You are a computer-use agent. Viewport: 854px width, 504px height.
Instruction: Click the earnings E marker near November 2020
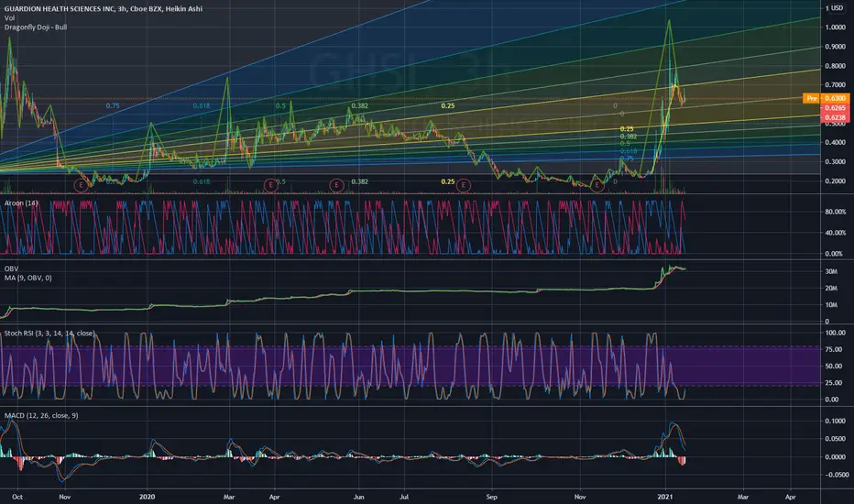597,185
